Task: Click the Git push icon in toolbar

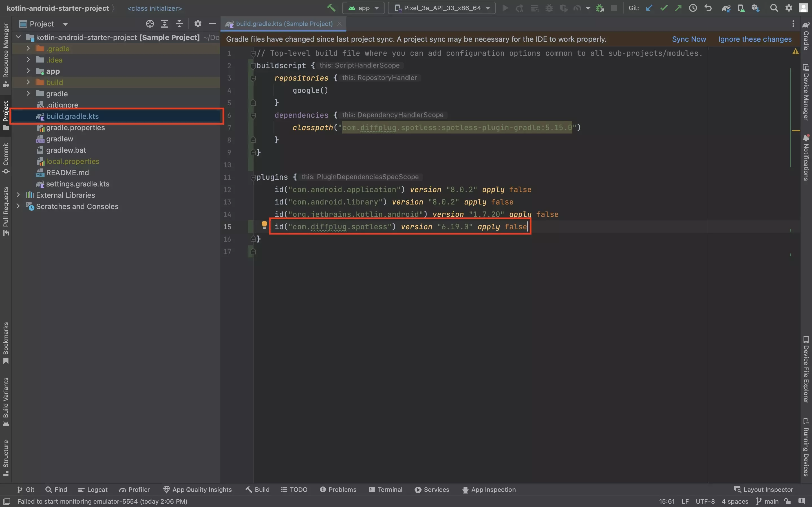Action: (678, 8)
